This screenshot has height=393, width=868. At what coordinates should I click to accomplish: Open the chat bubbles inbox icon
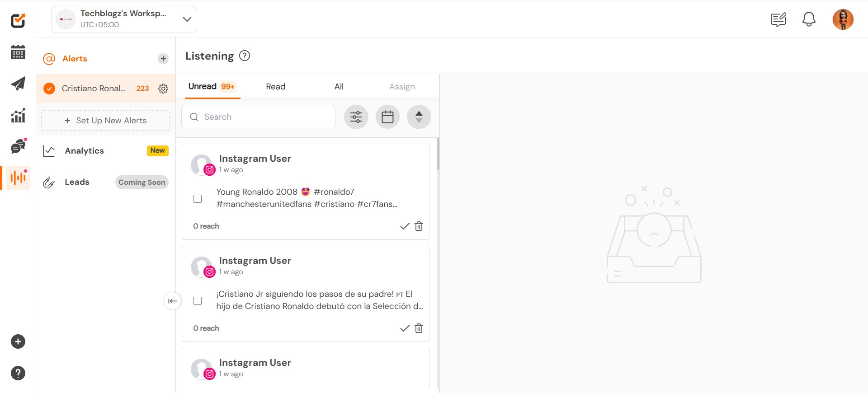(x=18, y=146)
